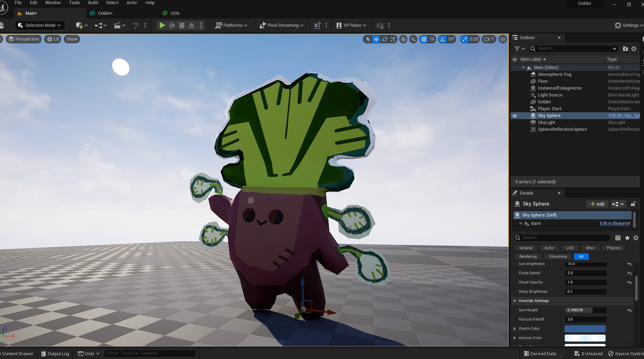644x359 pixels.
Task: Select the translate (move) tool
Action: tap(376, 39)
